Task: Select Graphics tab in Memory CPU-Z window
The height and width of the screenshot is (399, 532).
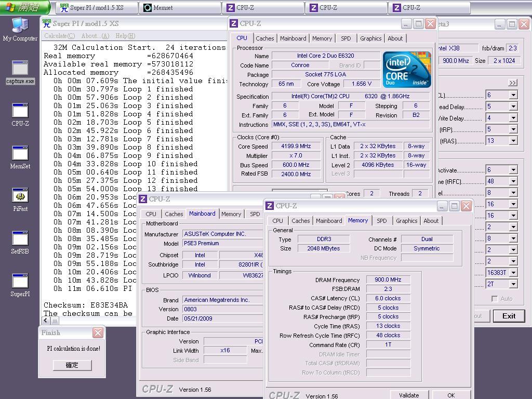Action: coord(406,220)
